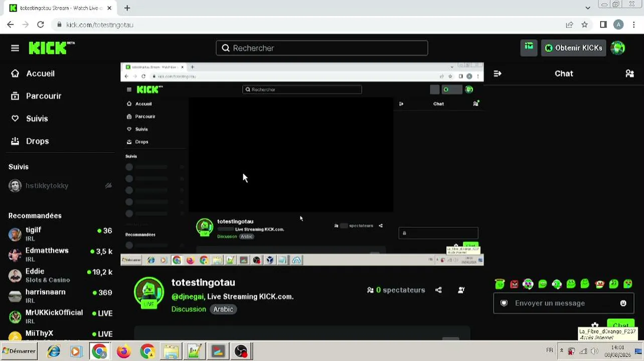Viewport: 644px width, 361px height.
Task: Close the totestingotau Stream tab
Action: point(109,8)
